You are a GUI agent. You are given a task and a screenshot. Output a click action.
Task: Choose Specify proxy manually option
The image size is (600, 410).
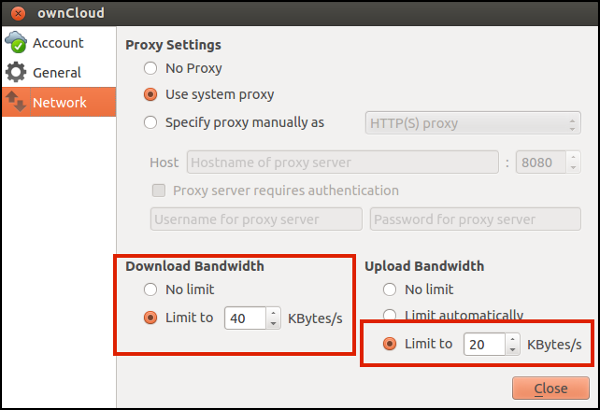(x=151, y=123)
